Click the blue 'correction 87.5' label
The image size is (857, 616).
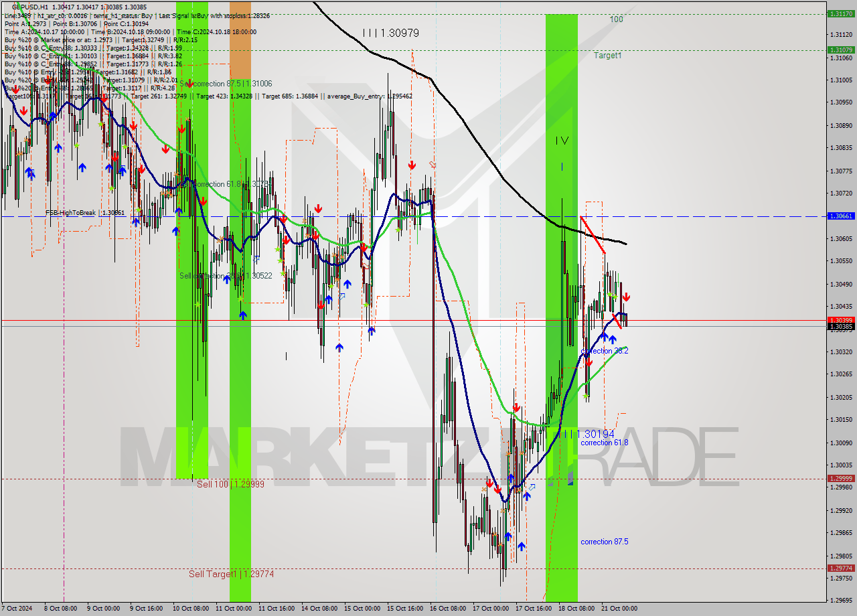tap(605, 542)
